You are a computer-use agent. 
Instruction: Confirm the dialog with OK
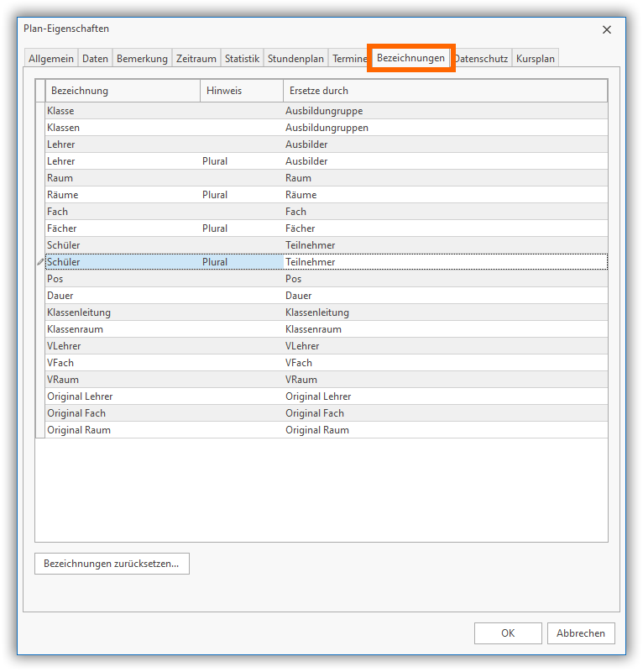coord(508,633)
